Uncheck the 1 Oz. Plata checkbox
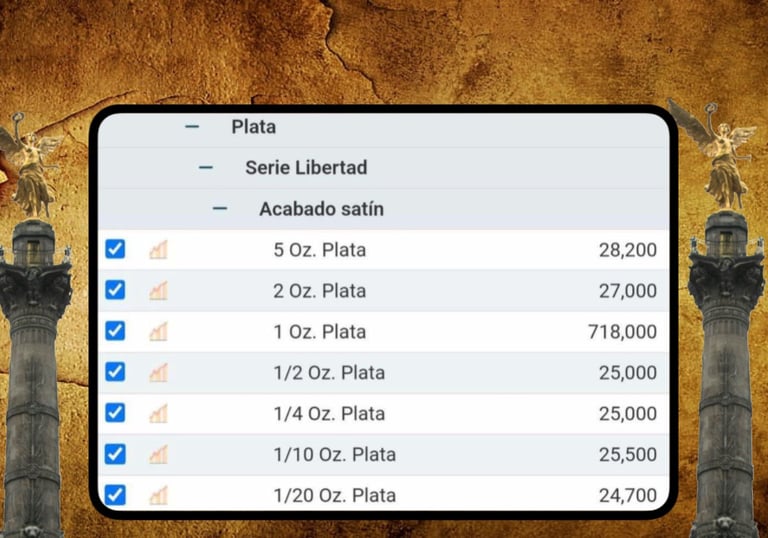The width and height of the screenshot is (768, 538). pos(115,331)
